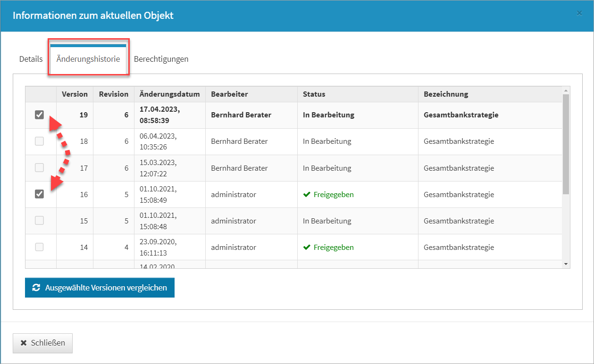Switch to the Details tab

tap(31, 59)
